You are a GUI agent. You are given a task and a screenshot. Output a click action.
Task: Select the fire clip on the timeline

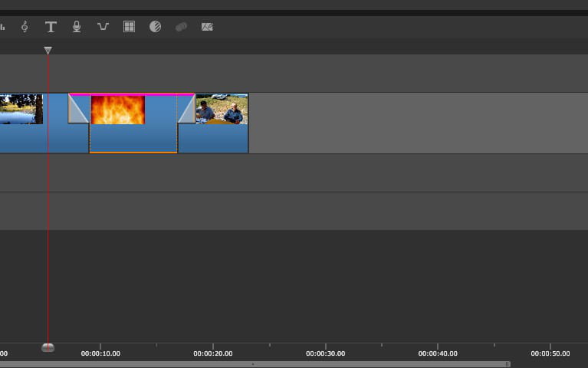click(133, 123)
